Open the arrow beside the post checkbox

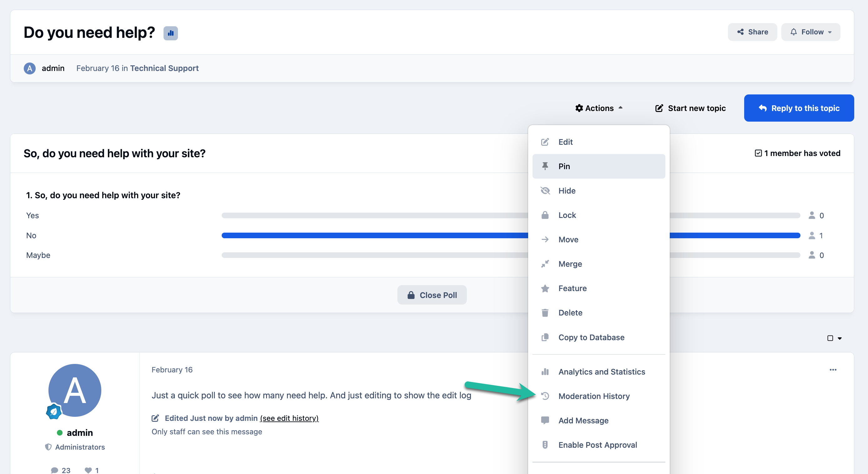point(840,338)
